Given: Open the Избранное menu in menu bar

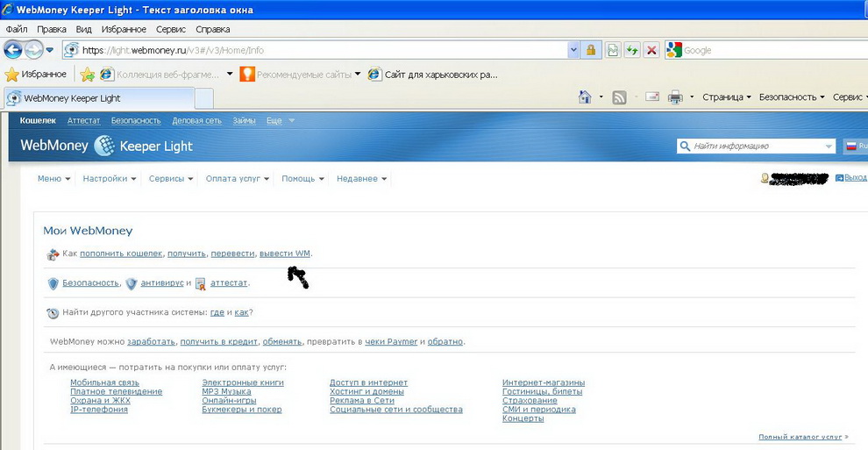Looking at the screenshot, I should (124, 29).
